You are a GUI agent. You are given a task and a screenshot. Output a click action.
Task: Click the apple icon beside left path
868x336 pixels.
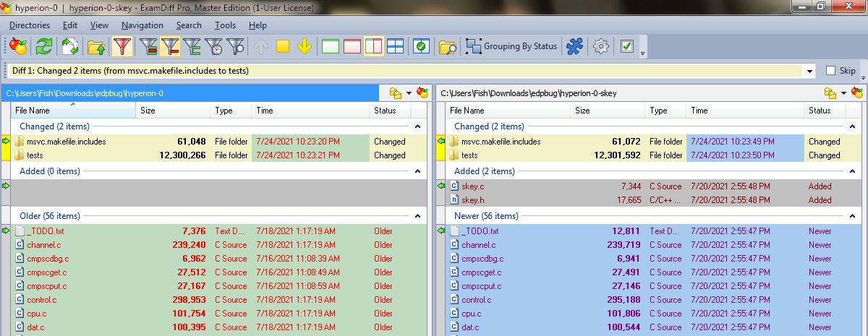pos(422,93)
